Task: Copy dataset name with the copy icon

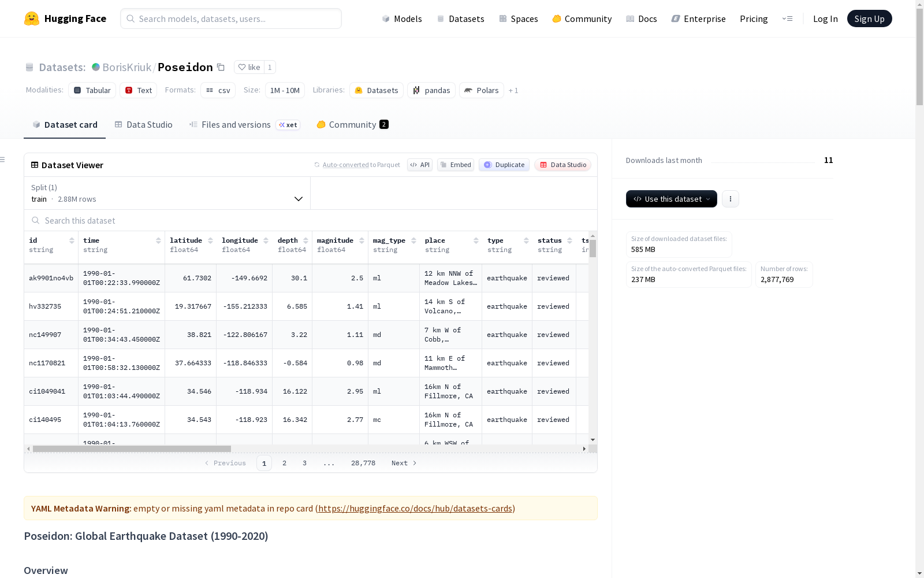Action: [x=221, y=67]
